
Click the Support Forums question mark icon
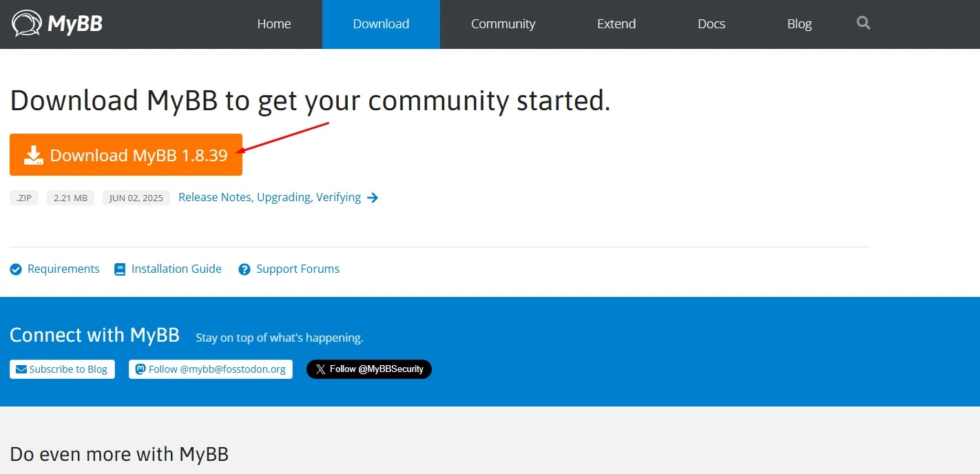(x=244, y=269)
